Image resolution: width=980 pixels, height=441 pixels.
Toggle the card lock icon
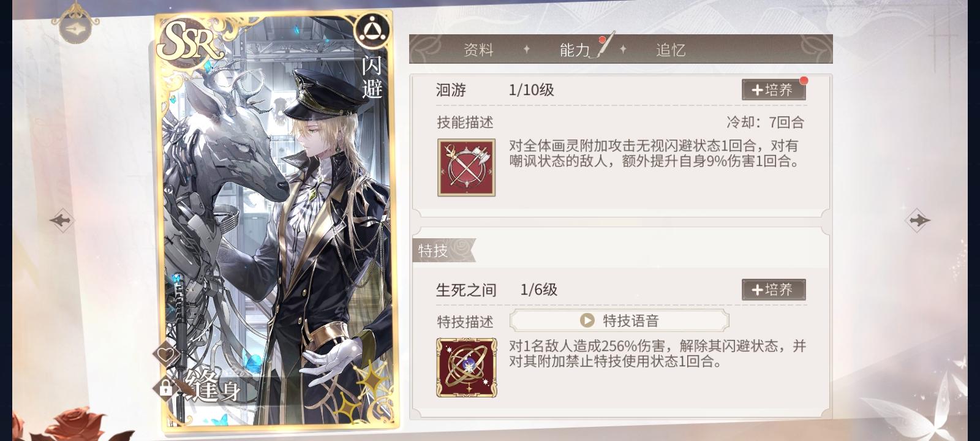(x=165, y=387)
